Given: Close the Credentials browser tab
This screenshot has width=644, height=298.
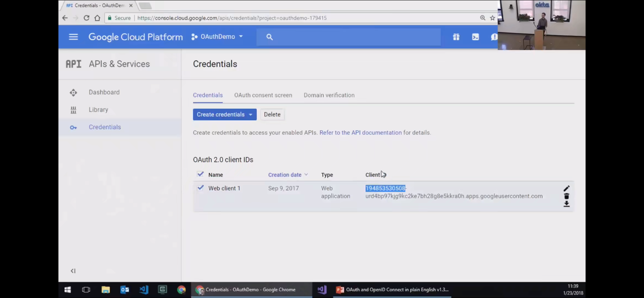Looking at the screenshot, I should coord(131,5).
